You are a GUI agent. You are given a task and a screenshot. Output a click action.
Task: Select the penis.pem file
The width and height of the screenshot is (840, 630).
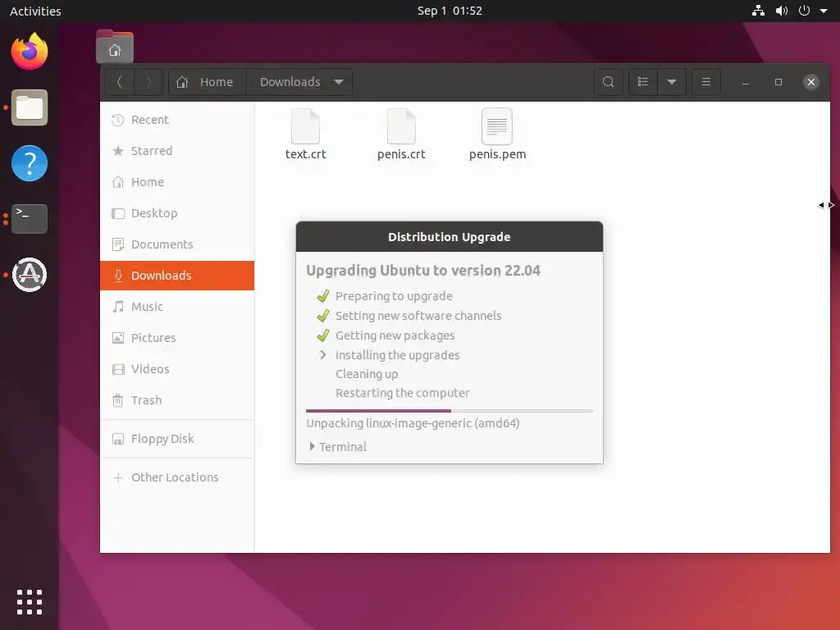click(497, 135)
